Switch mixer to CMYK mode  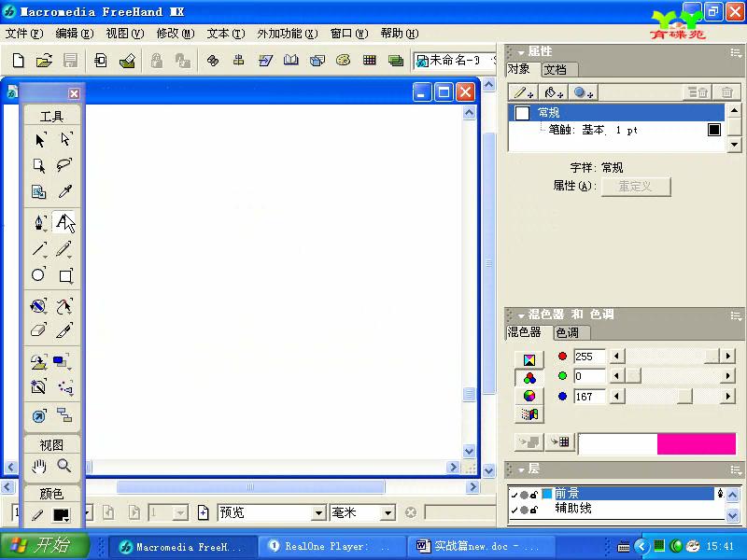tap(529, 360)
